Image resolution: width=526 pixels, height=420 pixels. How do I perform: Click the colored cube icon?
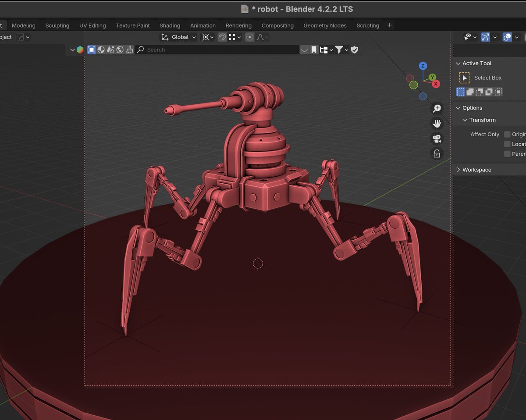pyautogui.click(x=80, y=50)
